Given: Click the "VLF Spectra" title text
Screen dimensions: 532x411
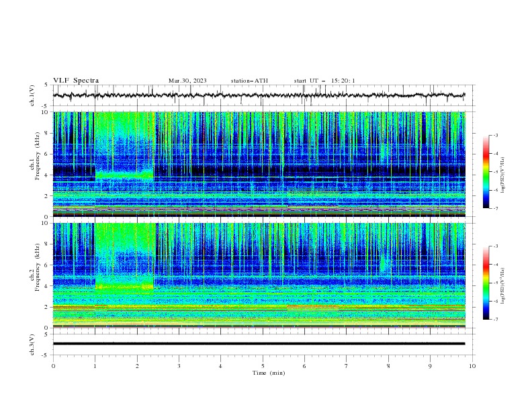Looking at the screenshot, I should (76, 81).
